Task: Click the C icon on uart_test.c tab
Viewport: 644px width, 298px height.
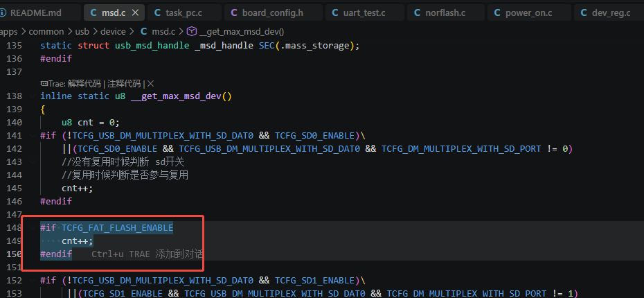Action: tap(334, 12)
